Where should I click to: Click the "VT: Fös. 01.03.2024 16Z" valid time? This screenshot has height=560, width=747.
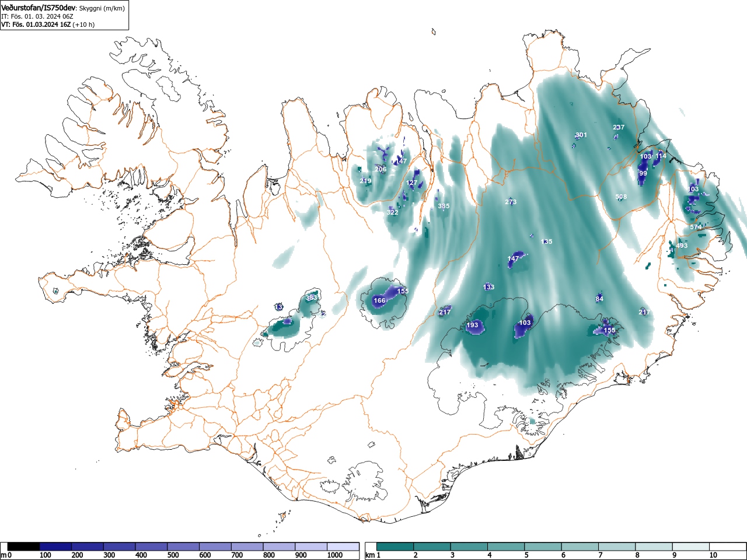36,24
